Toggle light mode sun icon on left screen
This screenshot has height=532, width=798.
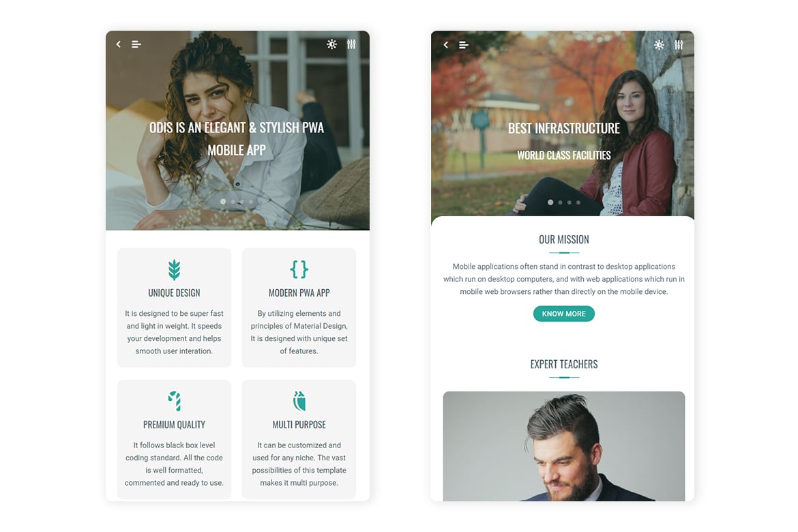click(x=332, y=44)
